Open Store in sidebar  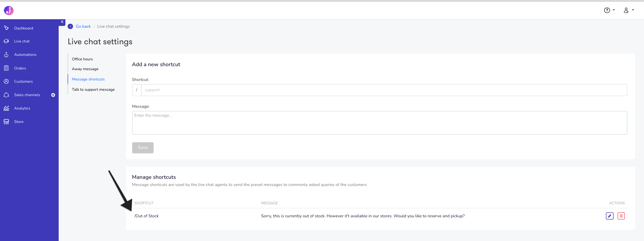click(x=19, y=122)
